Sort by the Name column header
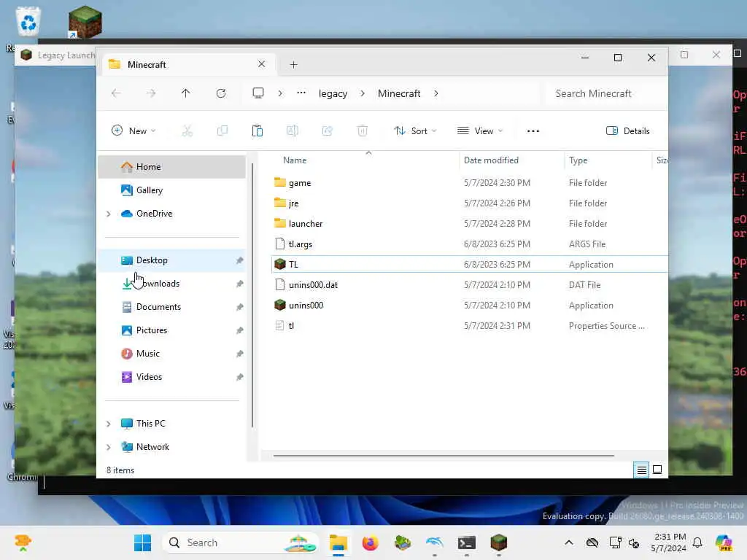The width and height of the screenshot is (747, 560). 365,160
